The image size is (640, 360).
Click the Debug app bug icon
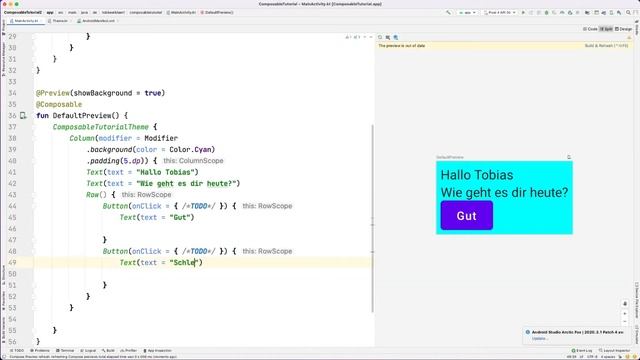pyautogui.click(x=547, y=13)
